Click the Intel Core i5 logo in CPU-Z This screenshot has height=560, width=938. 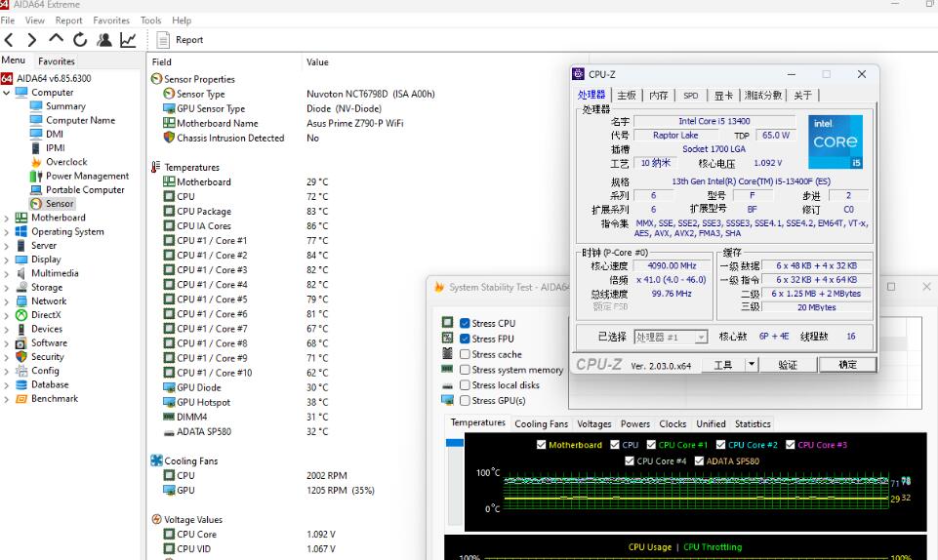pyautogui.click(x=836, y=141)
